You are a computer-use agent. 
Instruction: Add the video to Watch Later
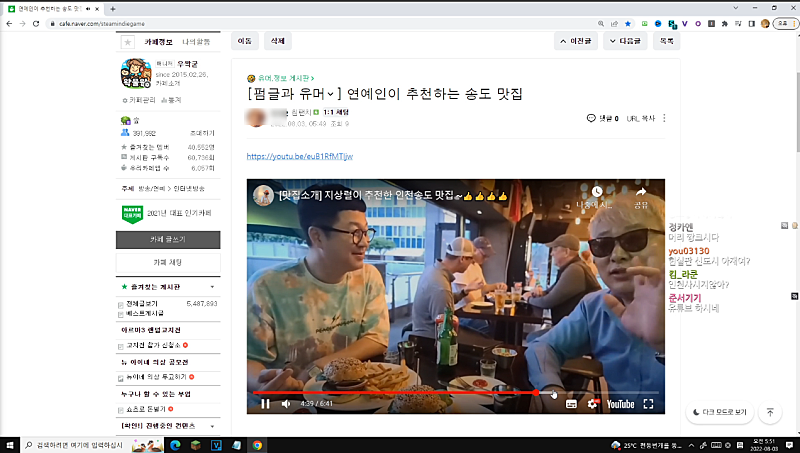click(596, 193)
